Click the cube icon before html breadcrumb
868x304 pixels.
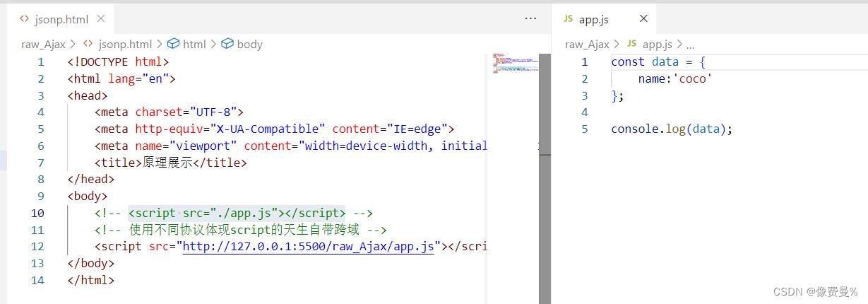(173, 44)
